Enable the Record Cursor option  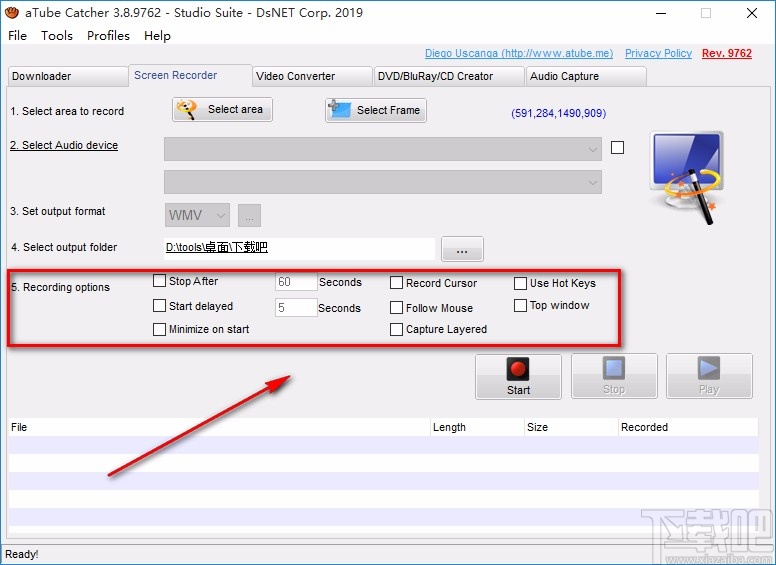click(x=396, y=283)
